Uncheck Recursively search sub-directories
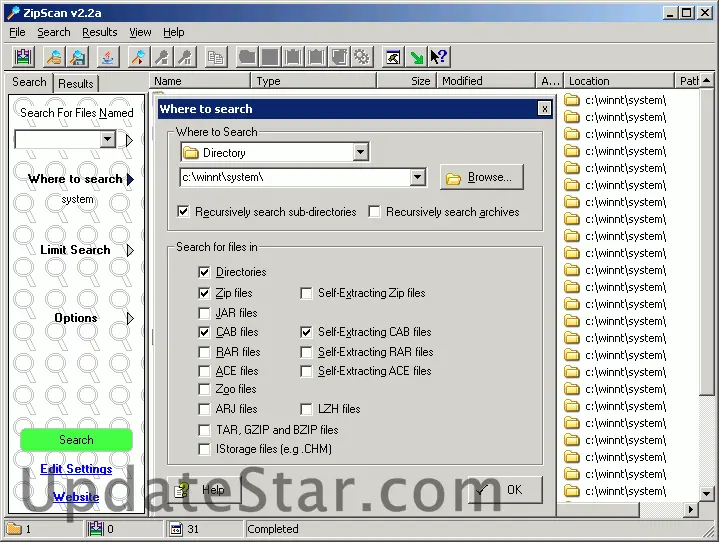Viewport: 719px width, 542px height. point(183,211)
